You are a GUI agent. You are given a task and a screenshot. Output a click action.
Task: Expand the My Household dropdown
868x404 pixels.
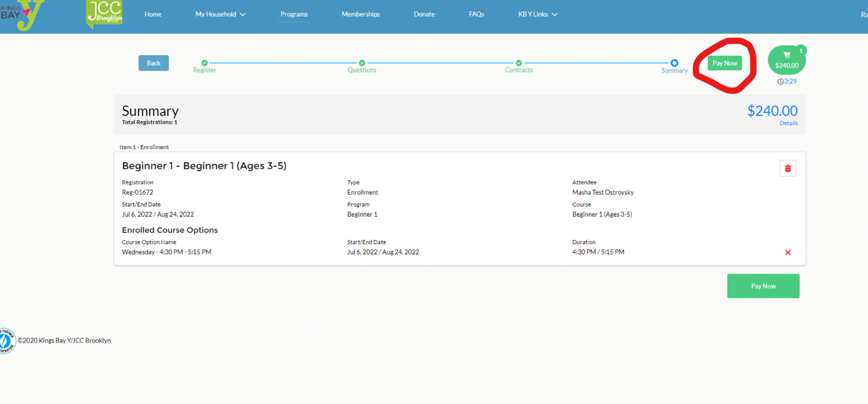pos(220,14)
